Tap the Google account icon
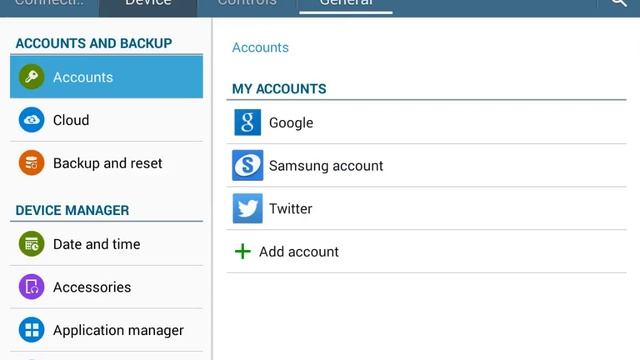Screen dimensions: 640x360 248,122
